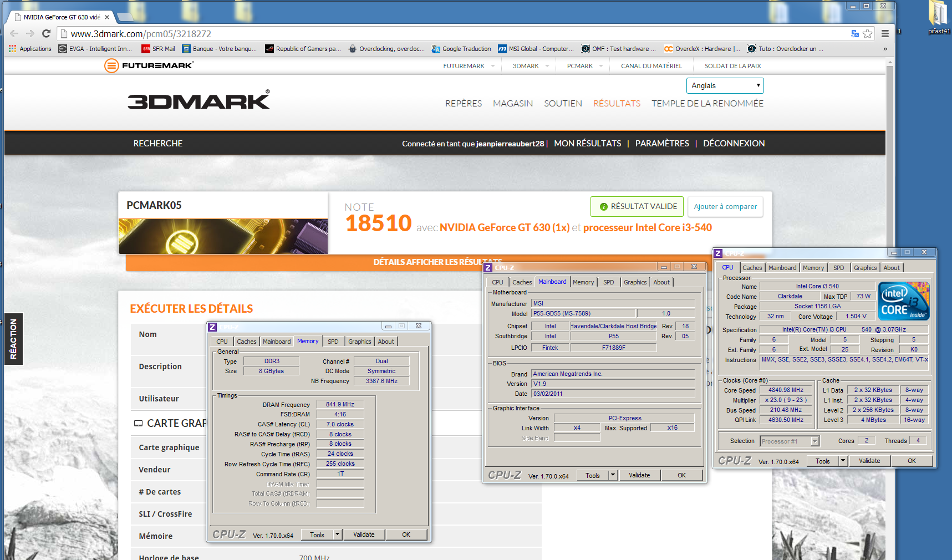Open Applications bookmark grid icon

tap(30, 49)
